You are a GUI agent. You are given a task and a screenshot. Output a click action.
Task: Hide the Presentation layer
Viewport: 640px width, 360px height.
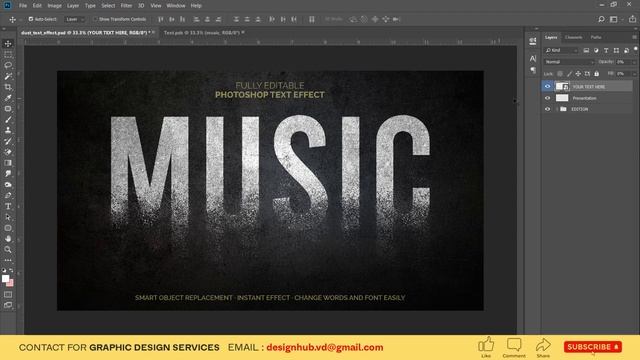(x=547, y=98)
